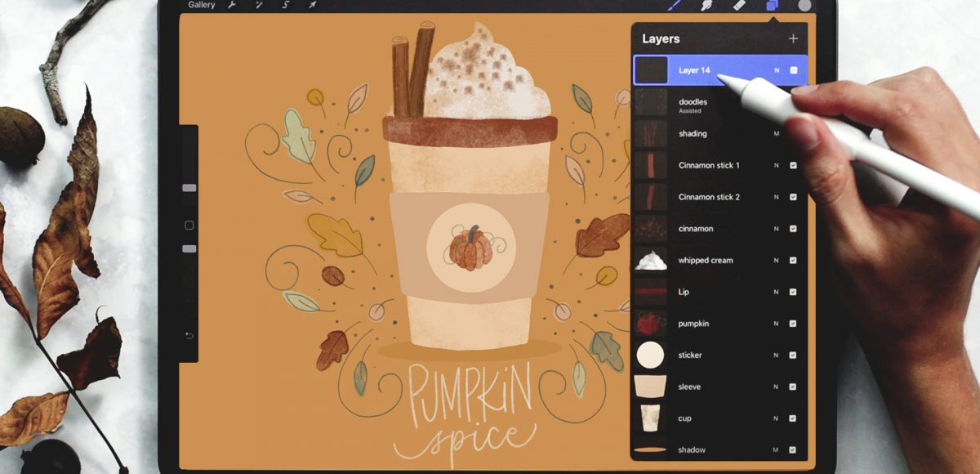Open the Actions wrench menu

click(x=231, y=7)
